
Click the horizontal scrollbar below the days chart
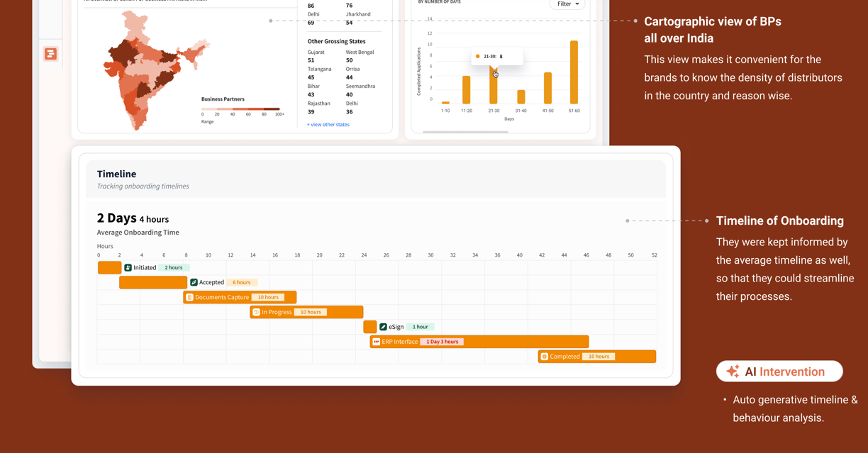[x=465, y=132]
